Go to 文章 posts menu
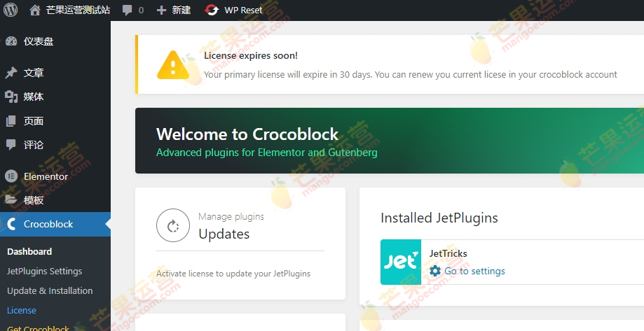 (x=34, y=73)
